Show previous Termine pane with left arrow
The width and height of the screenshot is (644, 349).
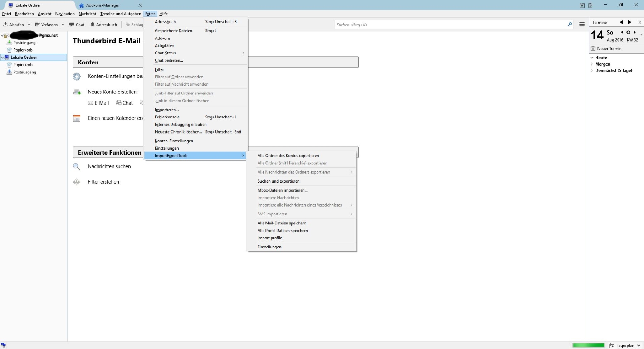(x=621, y=22)
